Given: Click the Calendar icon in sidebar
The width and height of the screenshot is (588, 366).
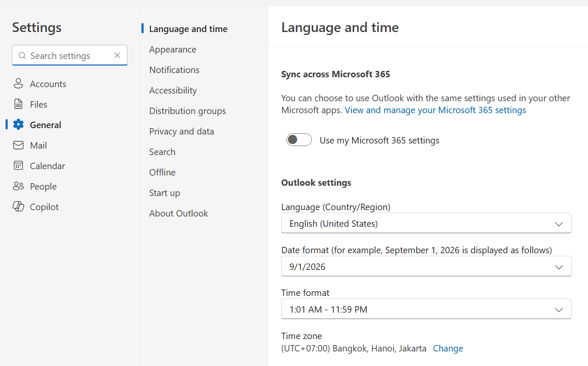Looking at the screenshot, I should coord(18,166).
